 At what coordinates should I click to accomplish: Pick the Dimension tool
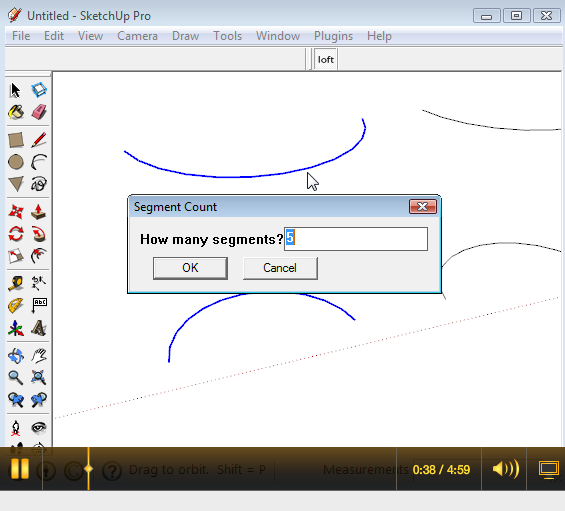coord(39,284)
